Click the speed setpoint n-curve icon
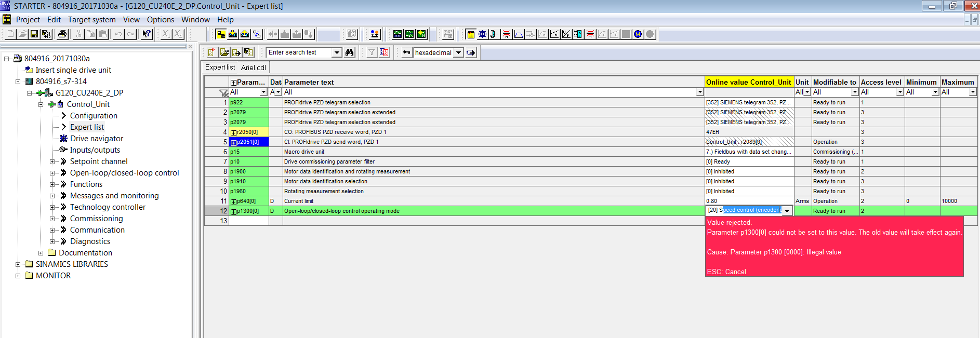The image size is (980, 338). (554, 34)
